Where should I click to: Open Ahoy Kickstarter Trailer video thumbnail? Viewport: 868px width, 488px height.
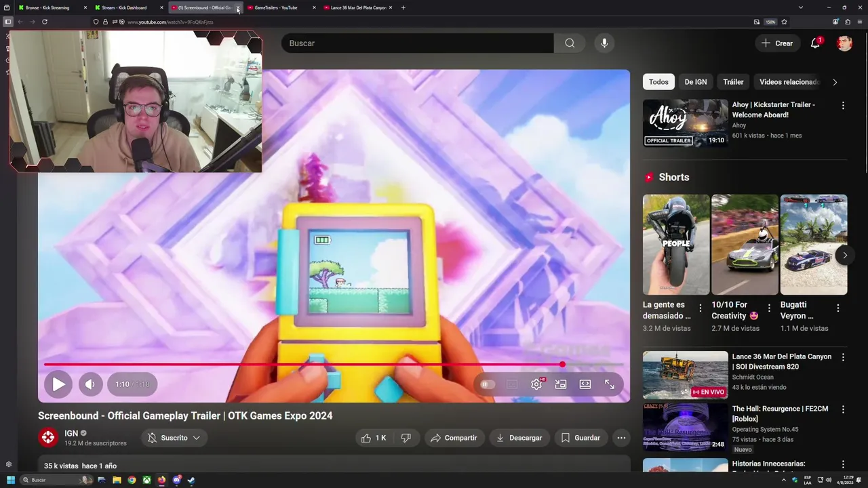tap(686, 123)
